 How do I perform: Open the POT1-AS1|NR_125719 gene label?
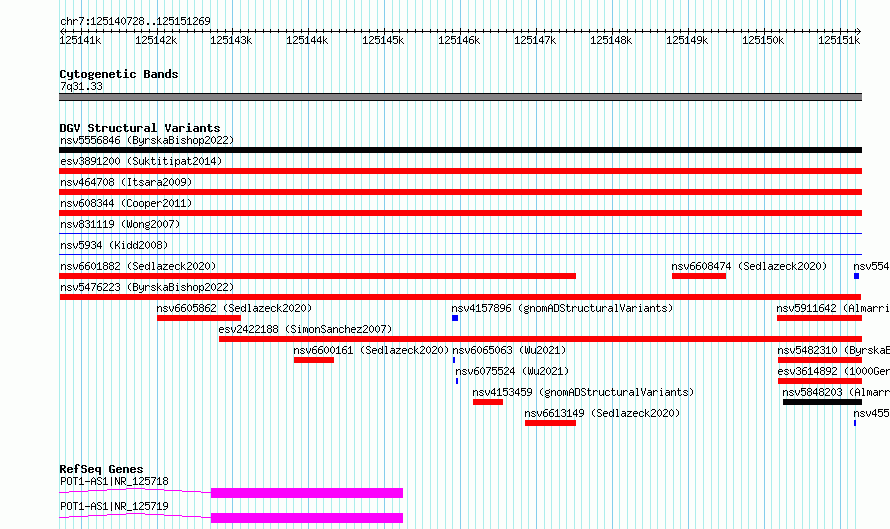point(114,506)
